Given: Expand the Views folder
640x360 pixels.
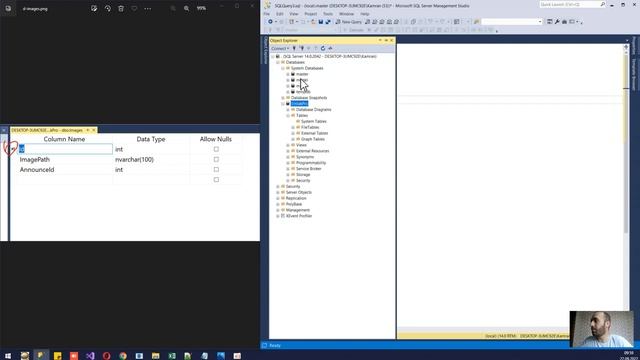Looking at the screenshot, I should tap(288, 145).
